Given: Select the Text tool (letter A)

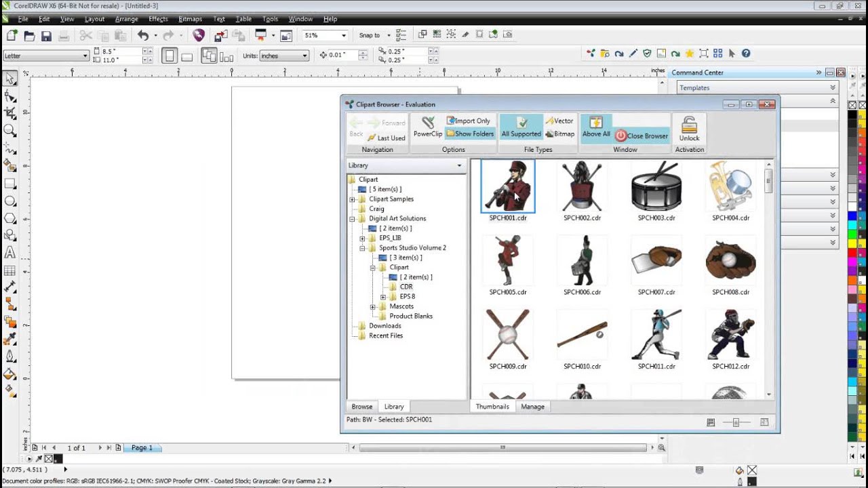Looking at the screenshot, I should (x=10, y=253).
